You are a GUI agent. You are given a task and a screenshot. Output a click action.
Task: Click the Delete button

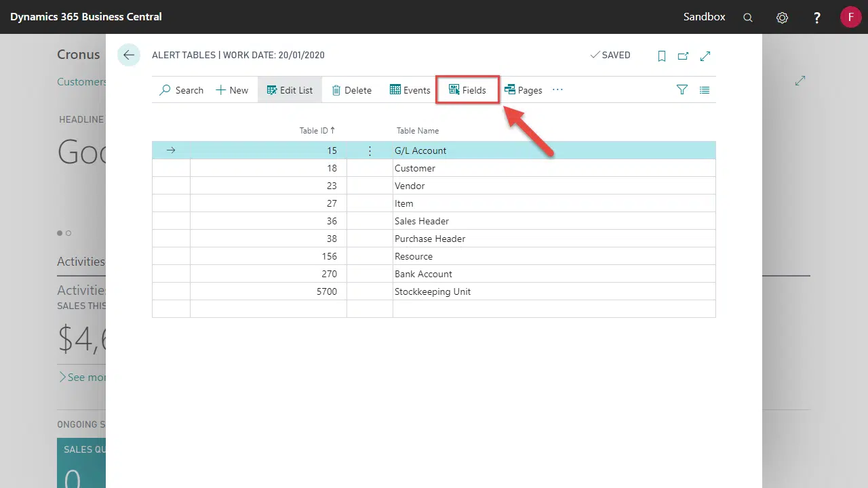[351, 90]
